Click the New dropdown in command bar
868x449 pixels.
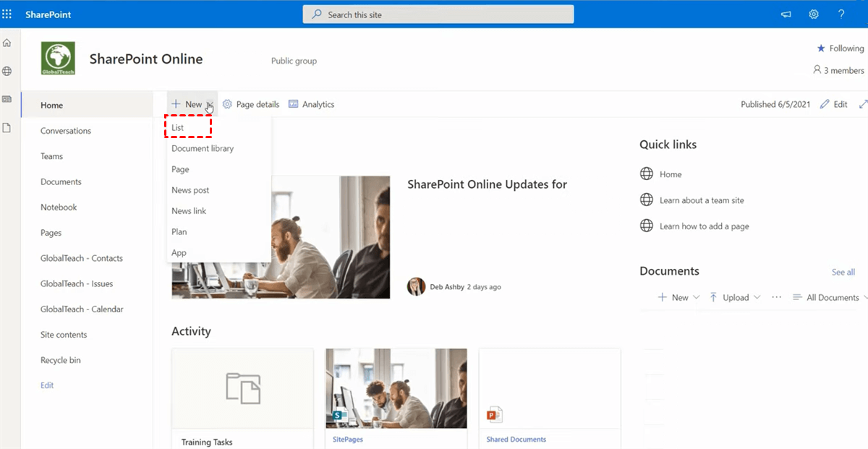192,104
